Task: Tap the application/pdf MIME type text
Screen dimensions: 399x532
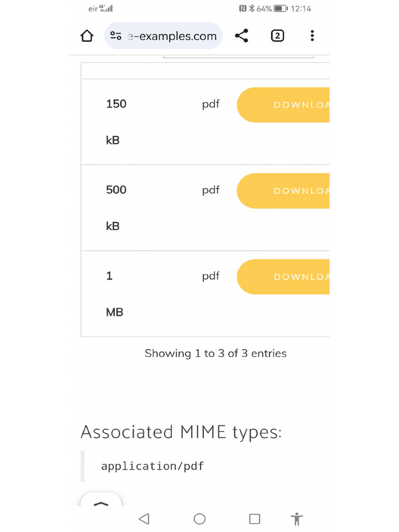Action: (x=152, y=466)
